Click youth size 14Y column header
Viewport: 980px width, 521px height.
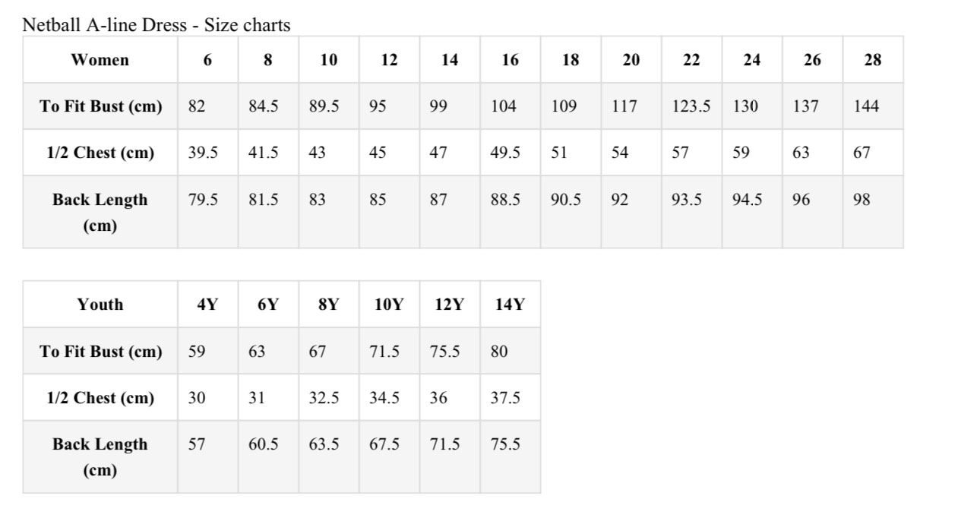(511, 305)
